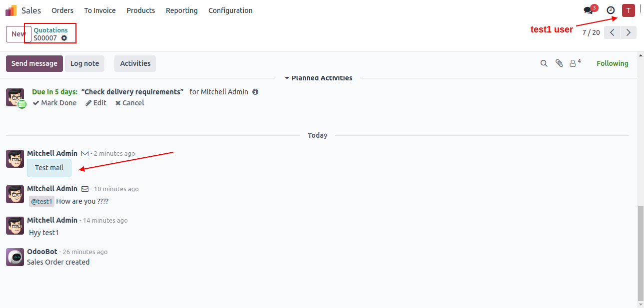Select the @test1 mention tag
Screen dimensions: 644x308
point(41,201)
